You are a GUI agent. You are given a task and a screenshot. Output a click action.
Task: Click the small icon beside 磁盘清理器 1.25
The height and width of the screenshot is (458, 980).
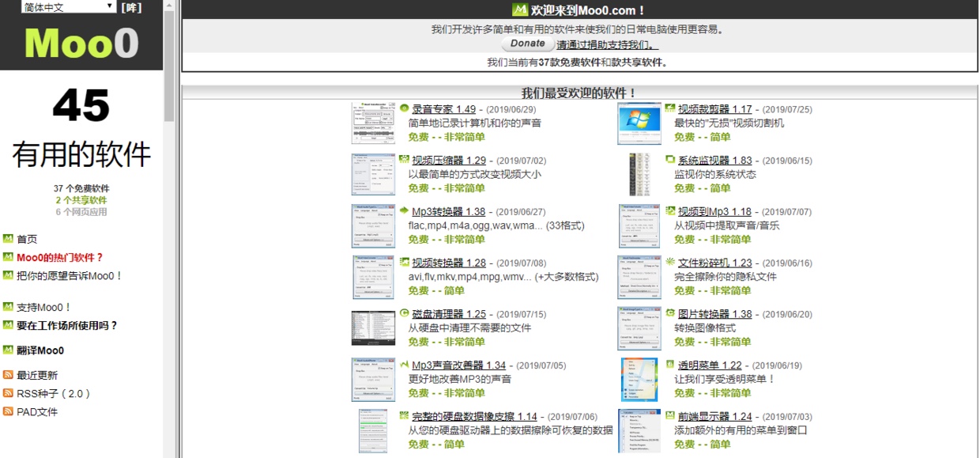(x=404, y=313)
